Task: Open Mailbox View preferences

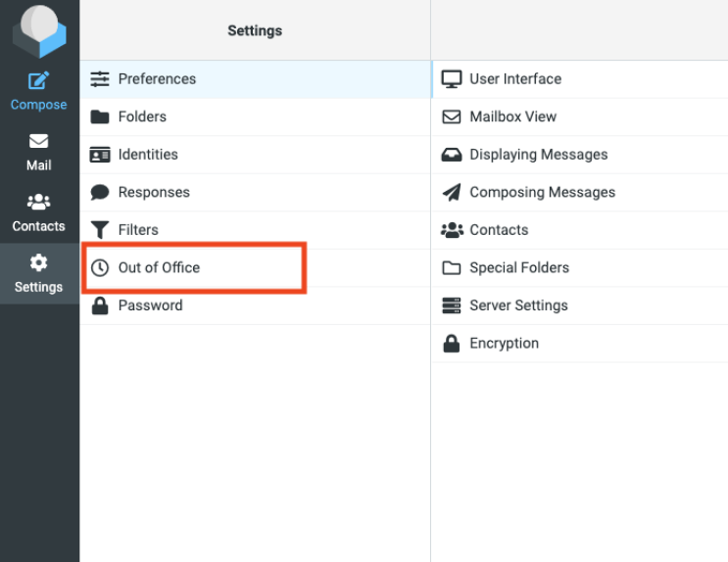Action: tap(512, 117)
